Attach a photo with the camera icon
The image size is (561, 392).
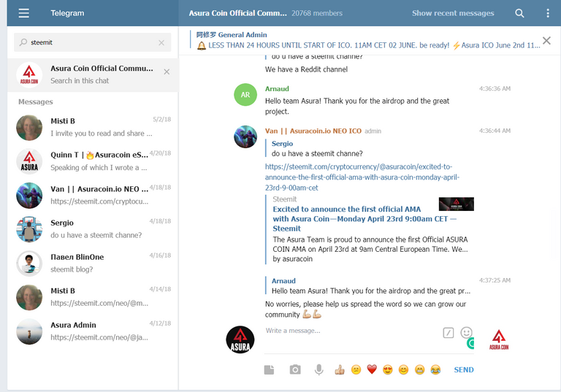click(x=295, y=369)
